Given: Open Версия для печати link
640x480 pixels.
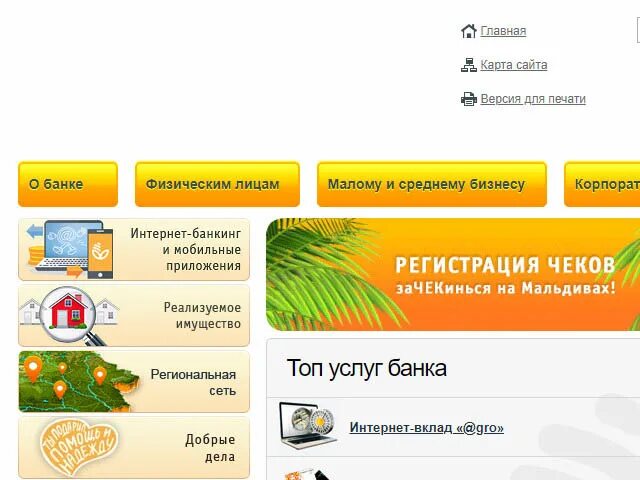Looking at the screenshot, I should pyautogui.click(x=533, y=99).
